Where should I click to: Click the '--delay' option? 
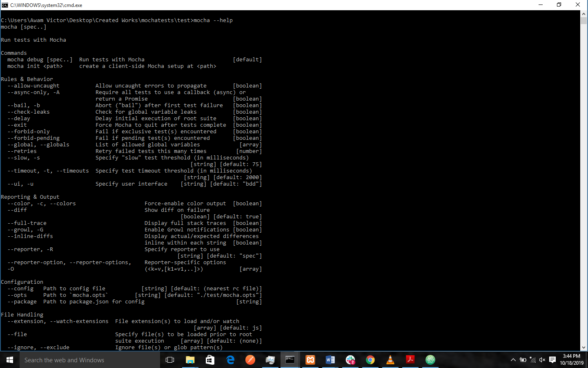[19, 119]
